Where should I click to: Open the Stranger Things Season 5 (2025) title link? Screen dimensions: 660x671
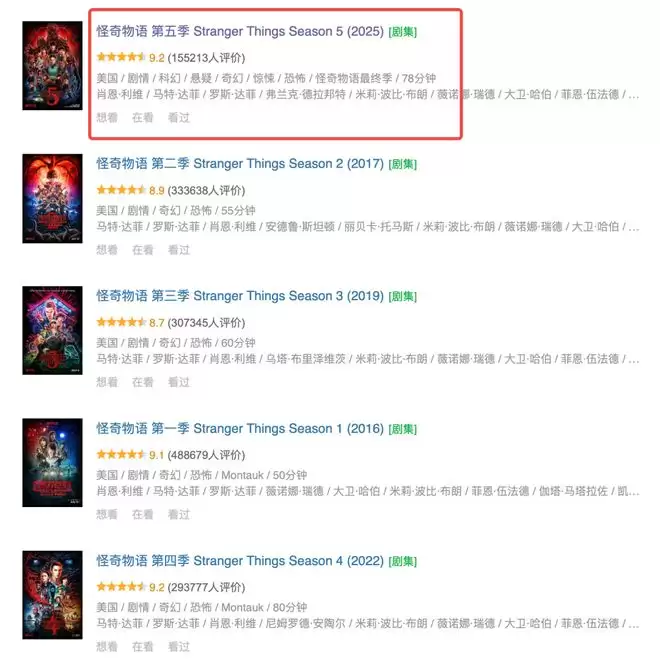tap(240, 31)
